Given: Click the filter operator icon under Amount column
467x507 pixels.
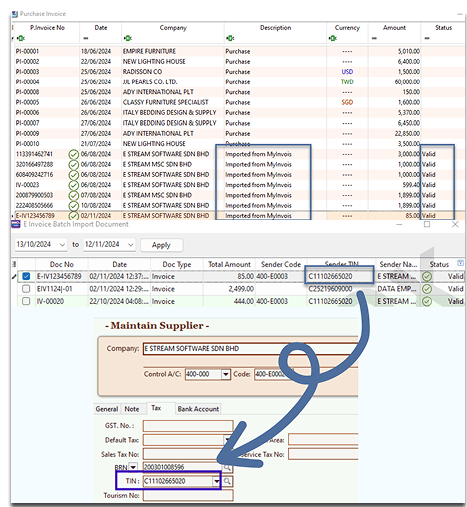Looking at the screenshot, I should pos(374,38).
